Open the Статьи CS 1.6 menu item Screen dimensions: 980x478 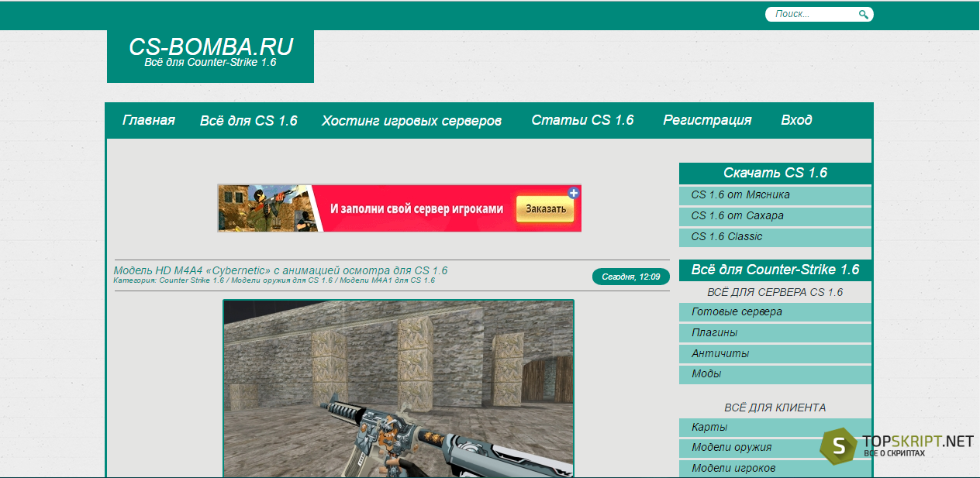coord(582,120)
